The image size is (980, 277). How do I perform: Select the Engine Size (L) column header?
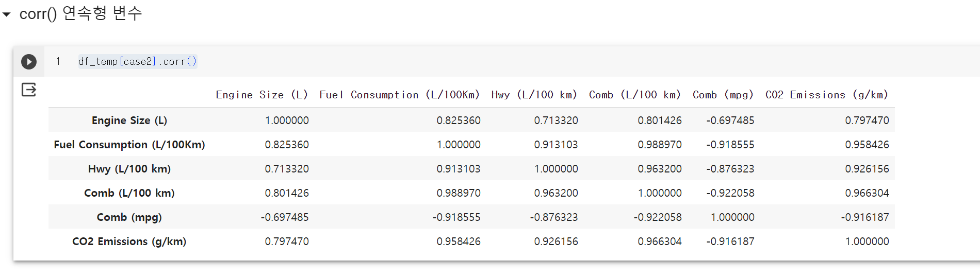pos(262,95)
